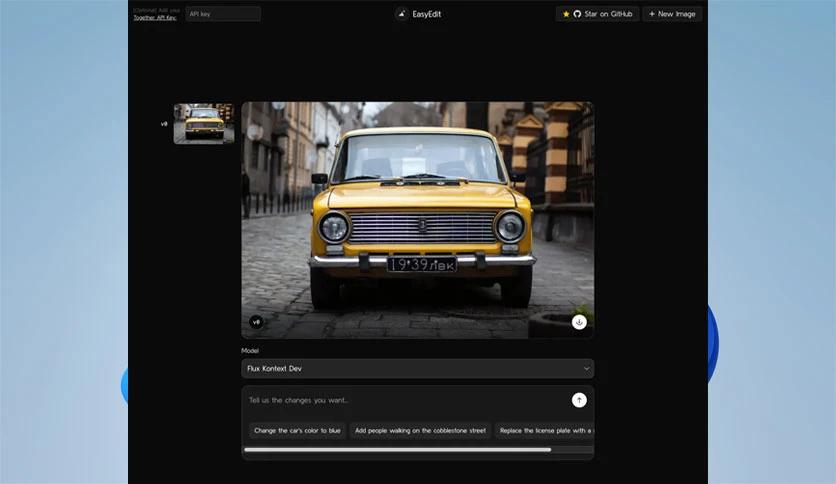
Task: Click the horizontal suggestions scrollbar
Action: [x=397, y=450]
